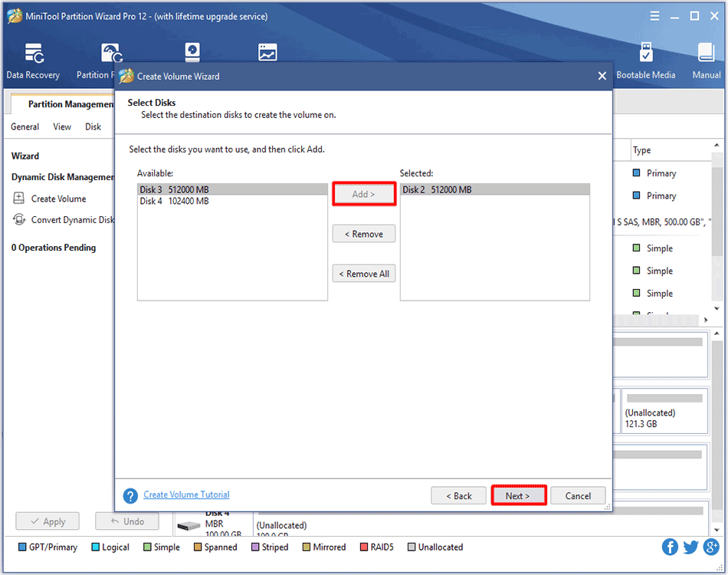The image size is (728, 575).
Task: Select the Unallocated 121.3 GB partition block
Action: coord(665,412)
